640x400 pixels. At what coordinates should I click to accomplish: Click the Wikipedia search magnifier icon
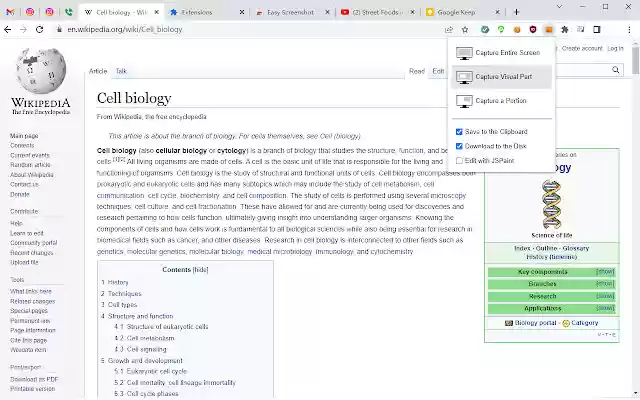[616, 70]
